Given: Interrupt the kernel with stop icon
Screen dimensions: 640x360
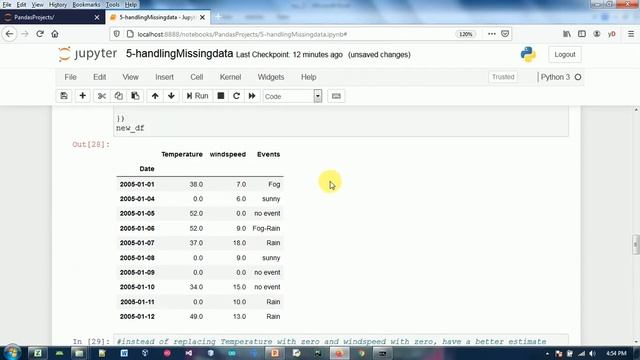Looking at the screenshot, I should (221, 96).
